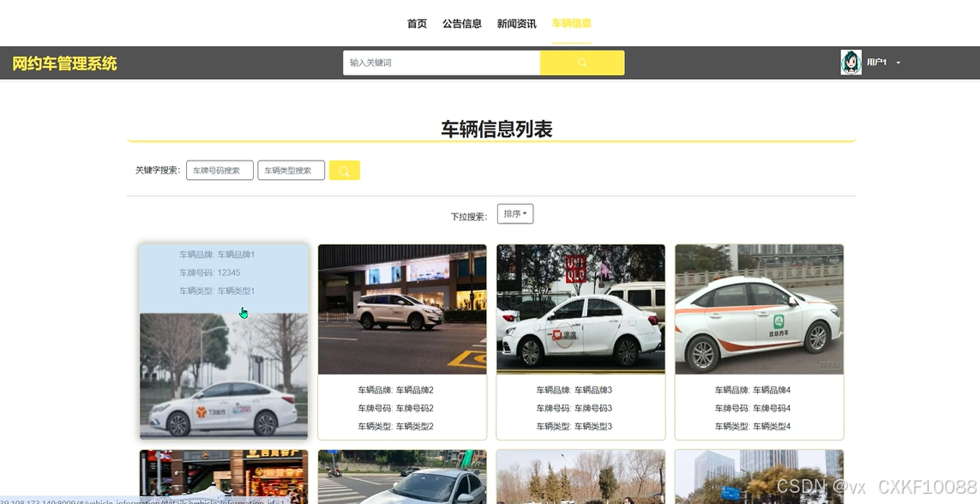Click the text 车辆品牌: 车辆品牌4
Viewport: 980px width, 504px height.
pos(753,390)
